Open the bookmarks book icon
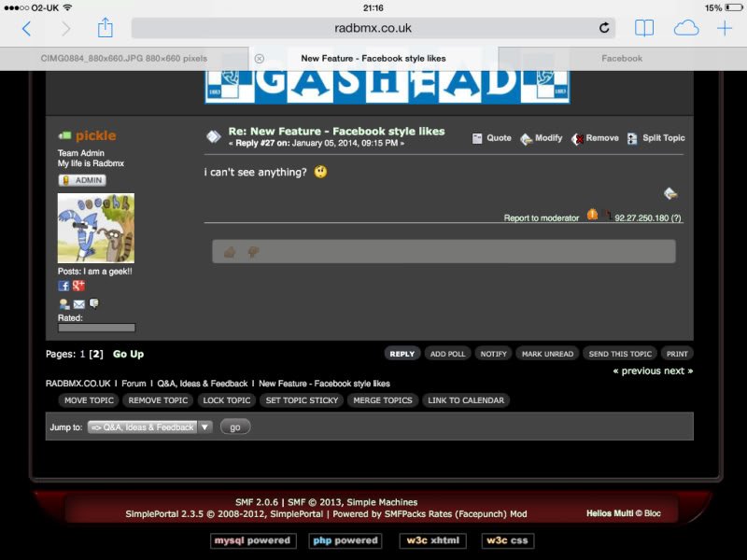 [644, 29]
